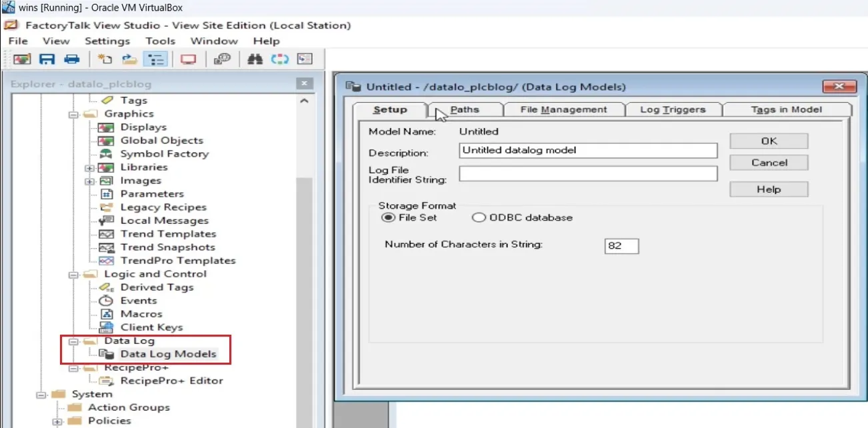Screen dimensions: 868x428
Task: Open Displays in the Graphics folder
Action: [x=143, y=127]
